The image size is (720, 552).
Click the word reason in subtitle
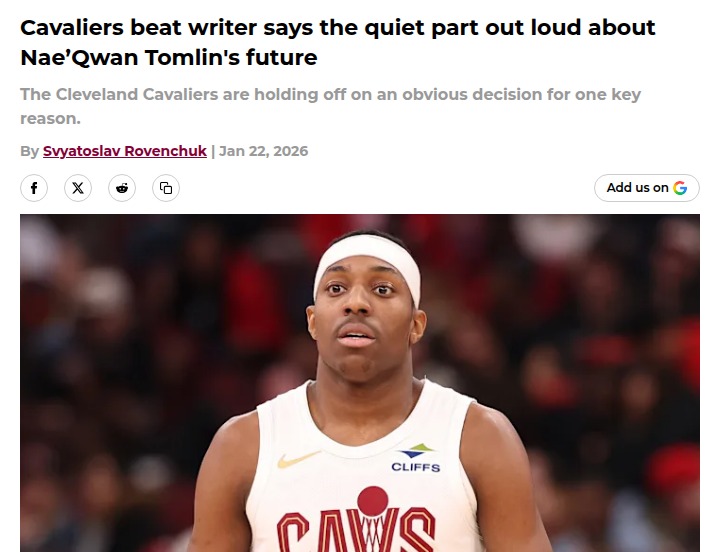48,119
